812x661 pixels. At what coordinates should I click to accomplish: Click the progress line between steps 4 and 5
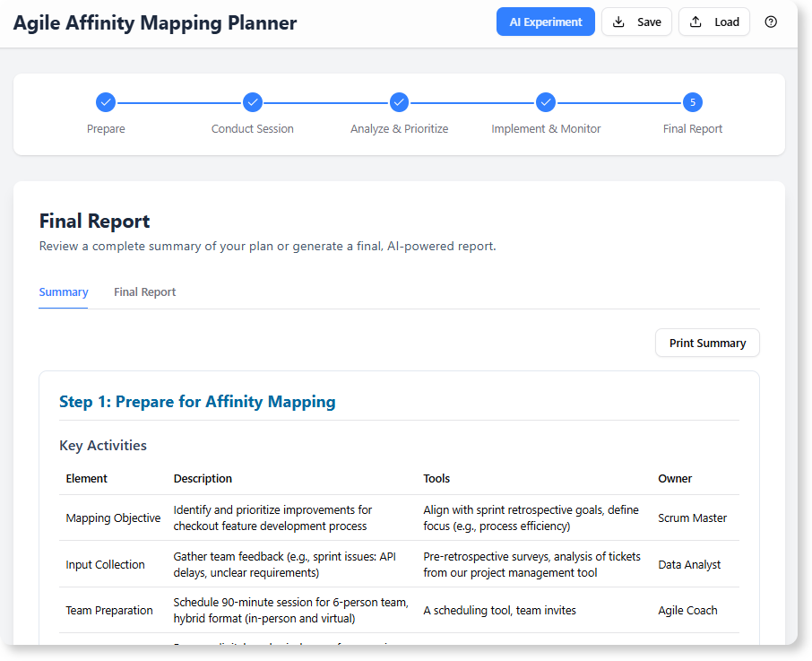[618, 102]
